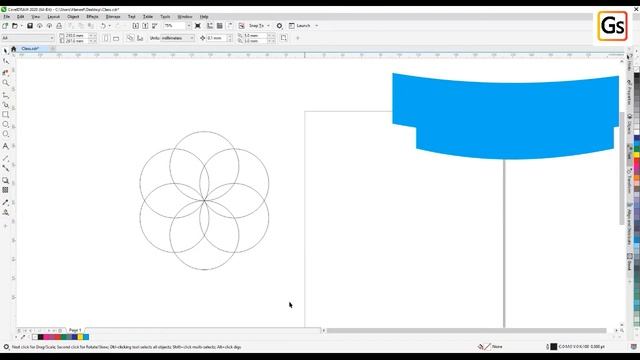Select the Transparency checkerboard tool
Screen dimensions: 640x360
[5, 190]
